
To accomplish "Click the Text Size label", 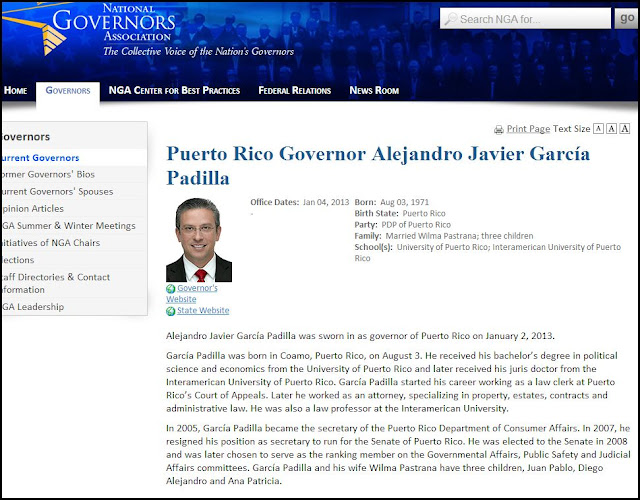I will click(x=571, y=129).
